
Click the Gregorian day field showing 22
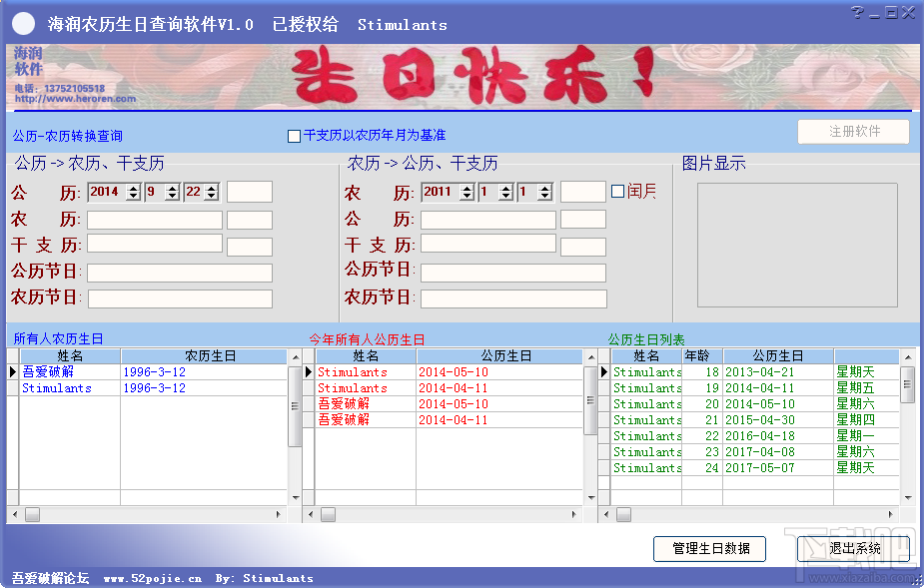coord(195,192)
